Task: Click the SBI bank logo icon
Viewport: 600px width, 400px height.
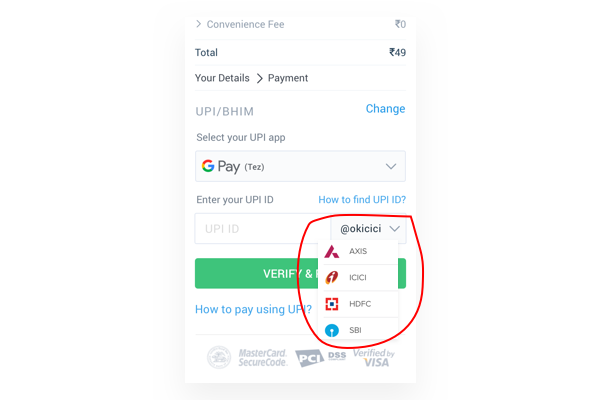Action: (331, 330)
